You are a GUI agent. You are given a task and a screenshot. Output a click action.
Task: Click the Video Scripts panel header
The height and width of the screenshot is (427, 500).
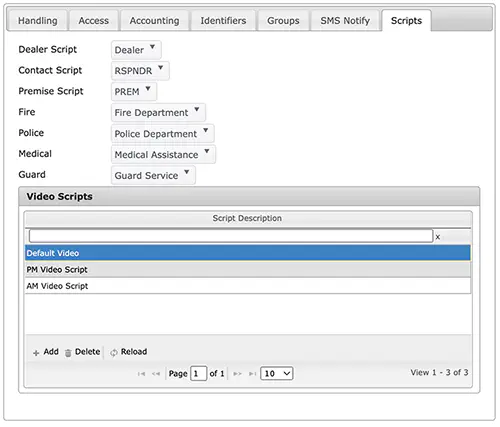(249, 196)
